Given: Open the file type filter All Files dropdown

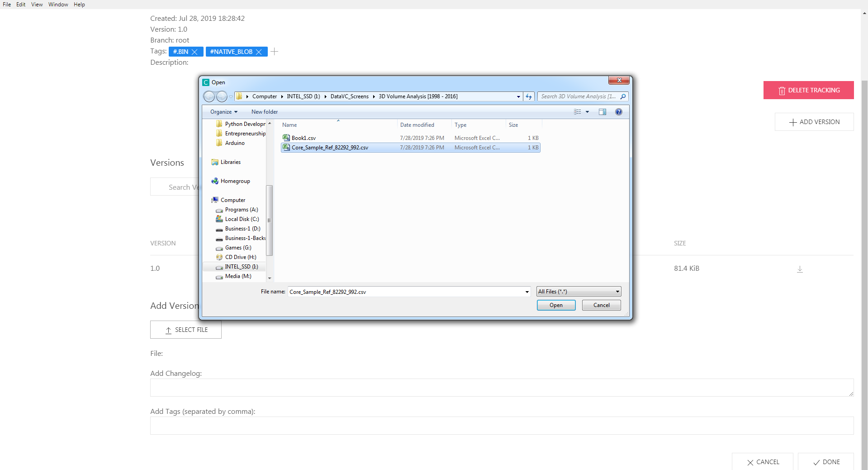Looking at the screenshot, I should point(579,292).
